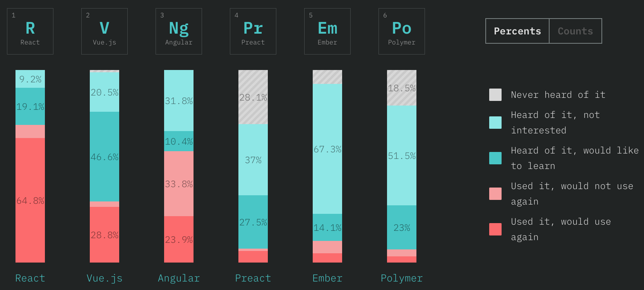Click Vue.js 46.6% would-like-to-learn segment
This screenshot has height=290, width=644.
[104, 157]
